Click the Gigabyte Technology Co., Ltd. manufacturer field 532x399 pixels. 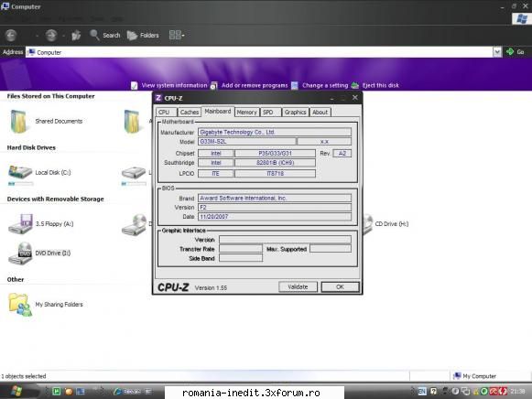pos(275,132)
